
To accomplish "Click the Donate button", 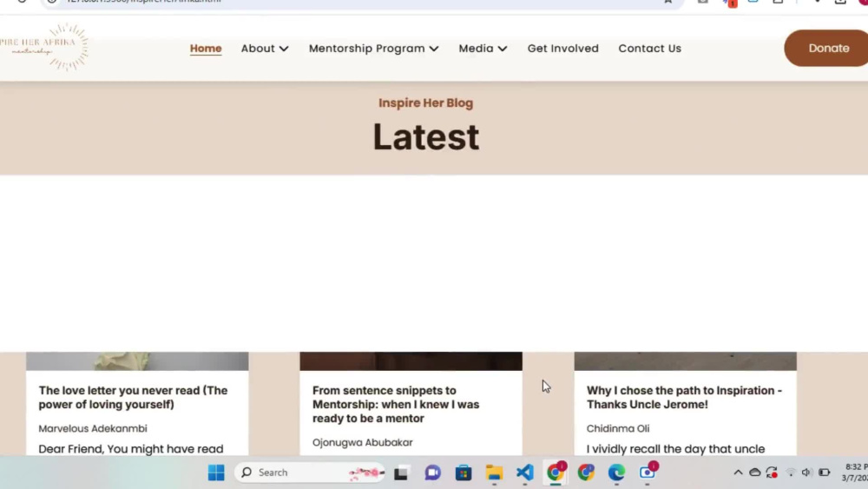I will click(x=826, y=48).
